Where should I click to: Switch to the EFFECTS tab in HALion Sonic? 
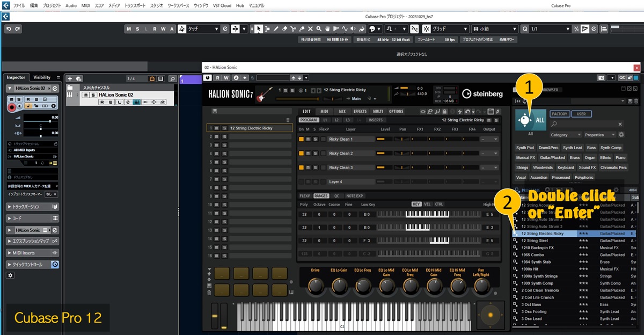[360, 111]
